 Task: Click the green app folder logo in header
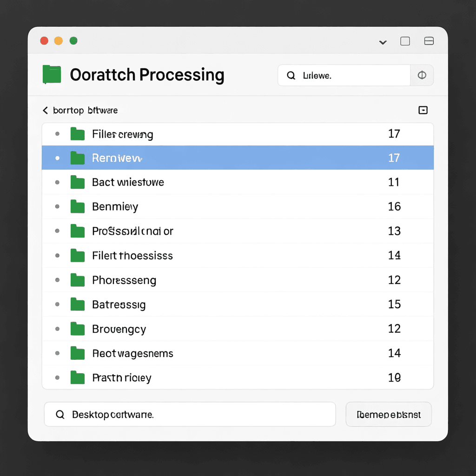point(52,74)
